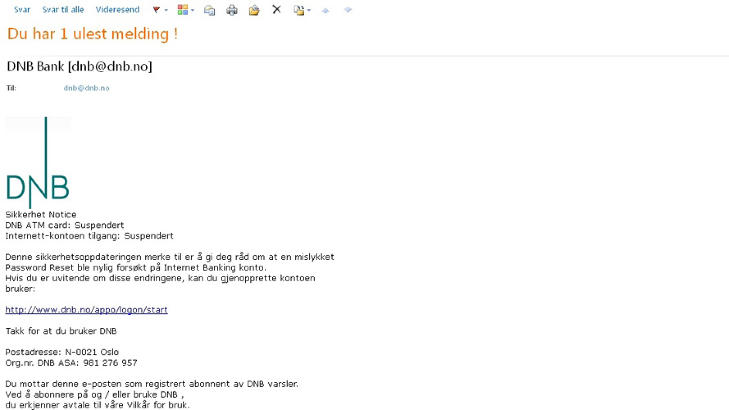Expand dropdown beside the copy documents icon
729x410 pixels.
click(309, 10)
